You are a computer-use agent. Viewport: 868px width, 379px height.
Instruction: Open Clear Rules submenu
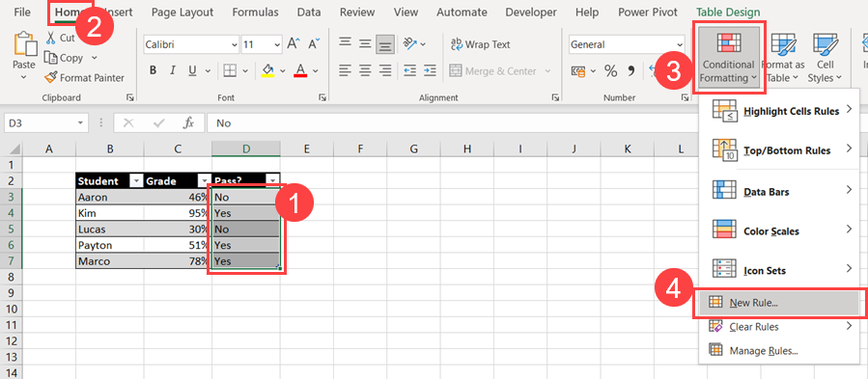coord(779,327)
